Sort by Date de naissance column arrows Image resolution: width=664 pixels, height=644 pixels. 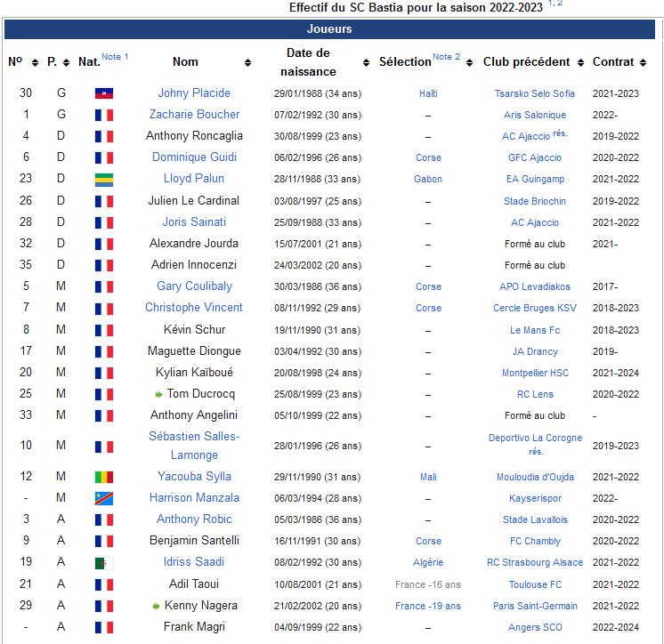[367, 62]
